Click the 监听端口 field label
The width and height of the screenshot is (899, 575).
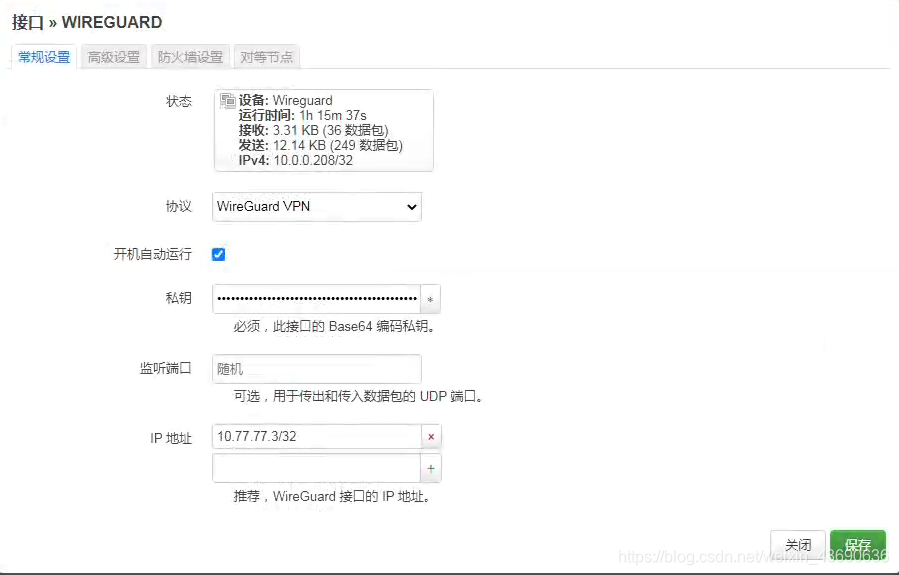click(166, 368)
